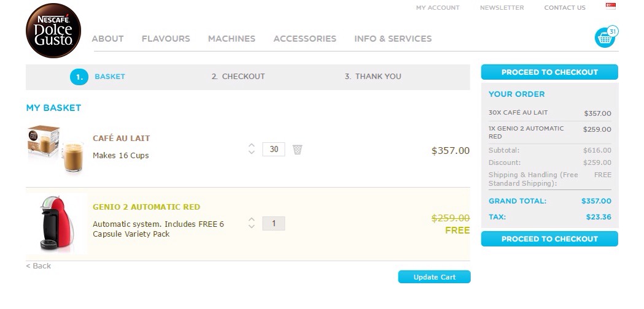Select the Checkout step tab
Image resolution: width=644 pixels, height=309 pixels.
tap(238, 77)
